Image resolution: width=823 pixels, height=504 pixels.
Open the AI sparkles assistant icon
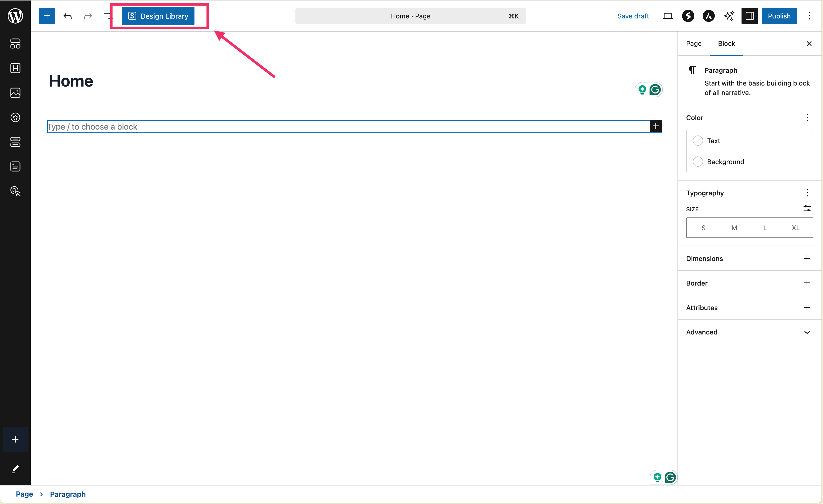tap(729, 16)
